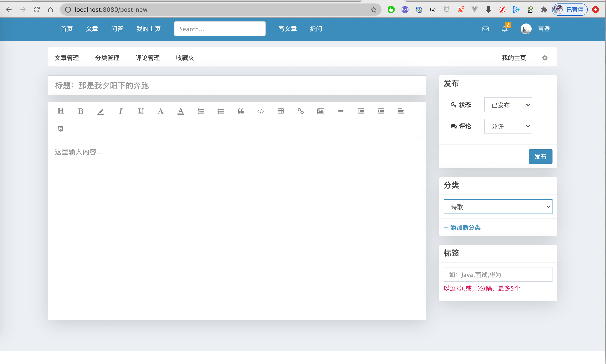Apply italic formatting
Viewport: 606px width, 364px height.
point(121,111)
